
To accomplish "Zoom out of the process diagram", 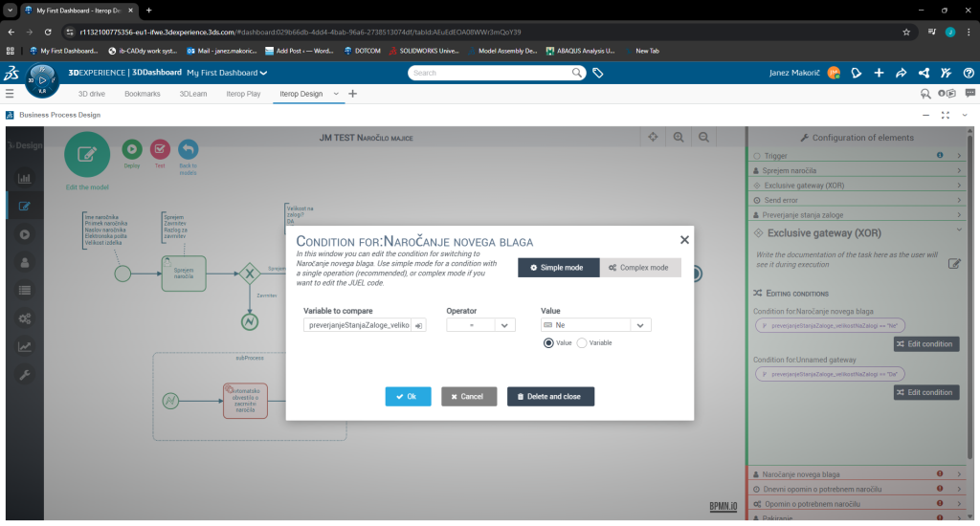I will [703, 138].
